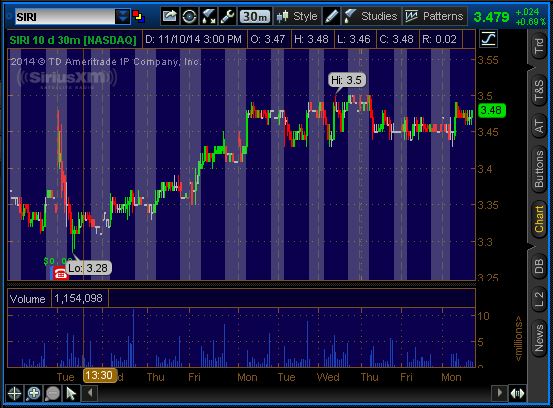Select the Chart side tab
Screen dimensions: 553x408
click(539, 219)
